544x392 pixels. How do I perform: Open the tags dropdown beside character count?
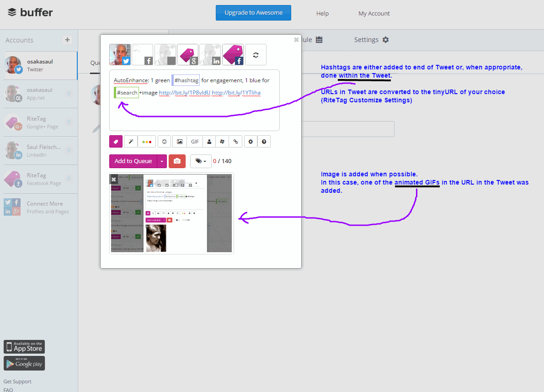201,161
